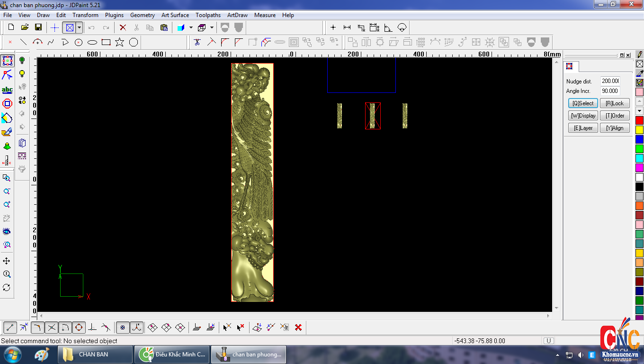Select the star shape drawing tool
Viewport: 644px width, 364px height.
(119, 42)
